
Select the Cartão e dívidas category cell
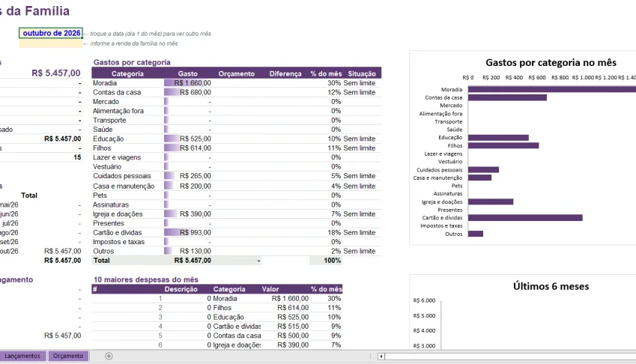(128, 233)
